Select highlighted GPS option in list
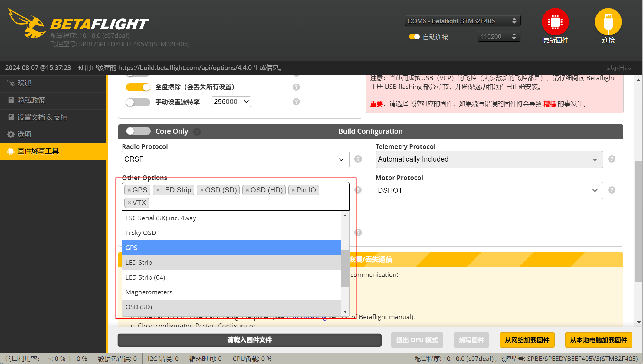Screen dimensions: 643x364 tap(231, 248)
